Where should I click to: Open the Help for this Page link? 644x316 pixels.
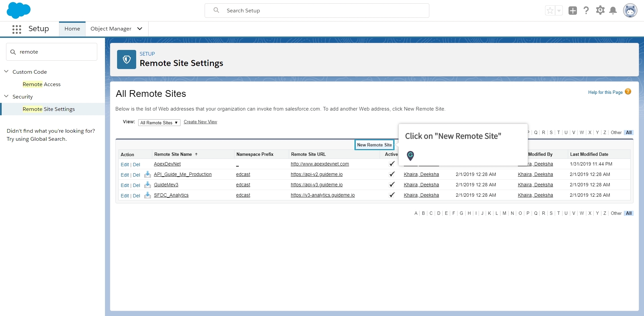tap(605, 92)
